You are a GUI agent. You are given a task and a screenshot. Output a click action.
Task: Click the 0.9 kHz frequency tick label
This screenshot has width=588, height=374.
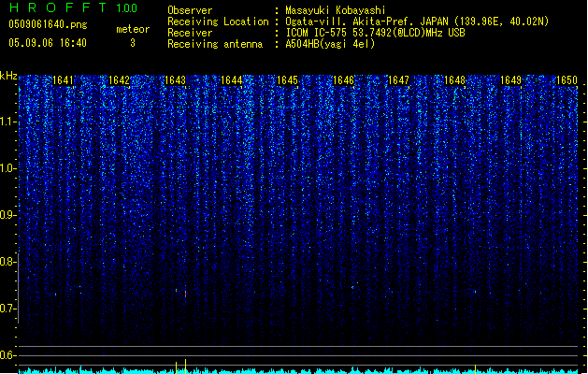[7, 215]
